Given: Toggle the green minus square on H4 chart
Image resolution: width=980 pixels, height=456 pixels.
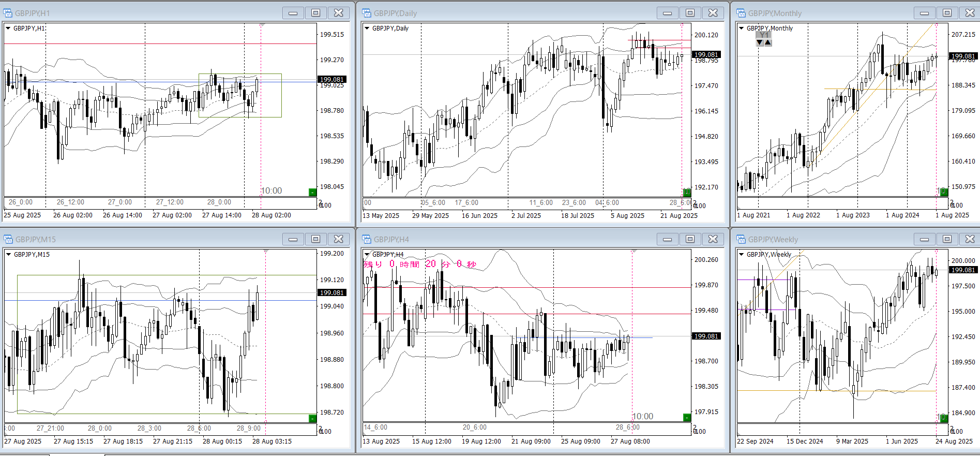Looking at the screenshot, I should tap(687, 417).
